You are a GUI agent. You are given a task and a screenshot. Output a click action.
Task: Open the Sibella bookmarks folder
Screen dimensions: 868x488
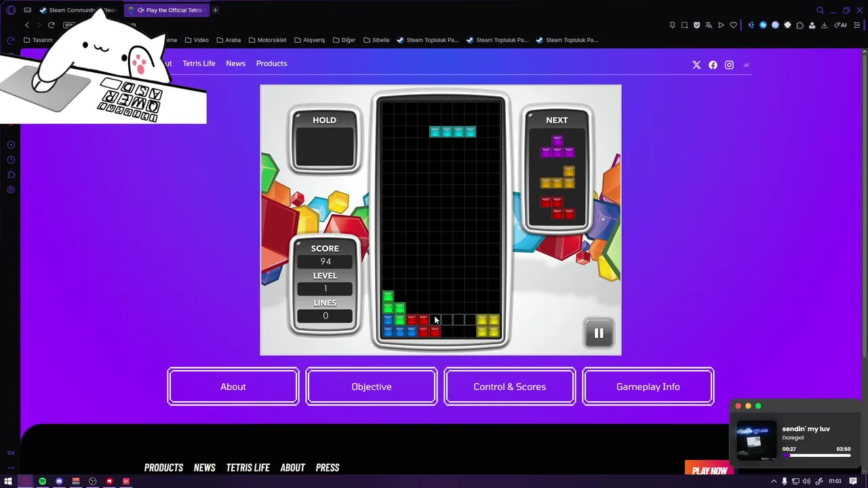point(376,40)
